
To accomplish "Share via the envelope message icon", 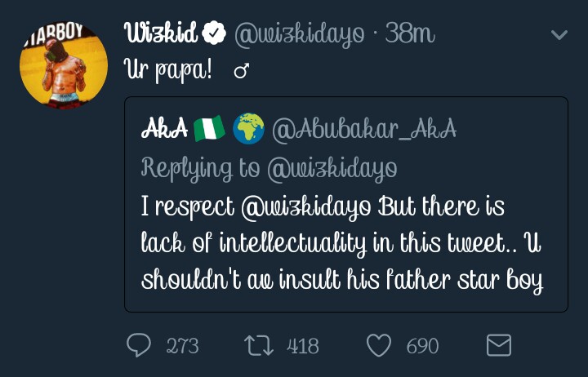I will (498, 345).
